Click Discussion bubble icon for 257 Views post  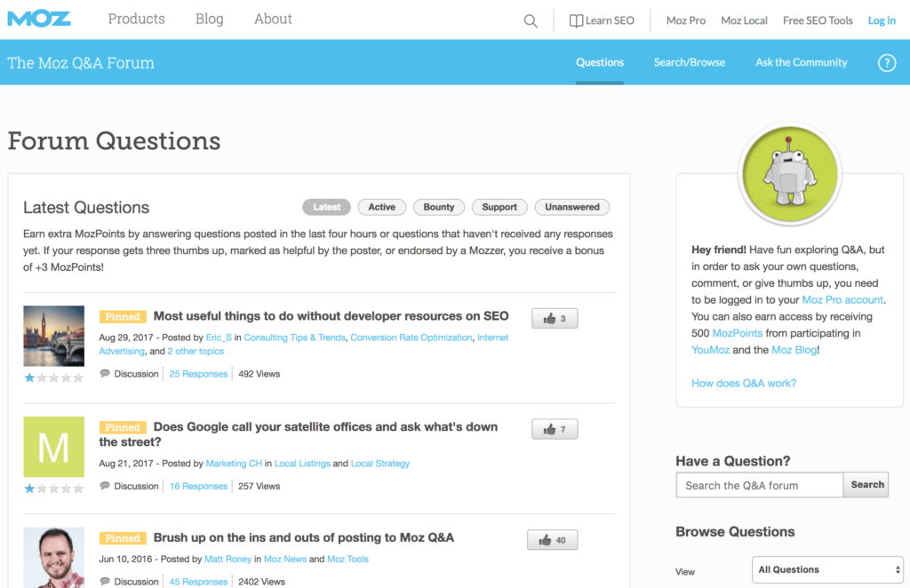(x=105, y=486)
